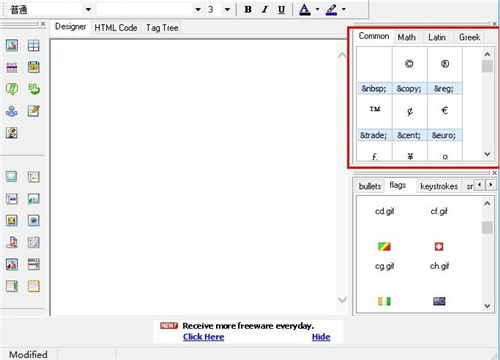Insert a text field form element

click(33, 177)
